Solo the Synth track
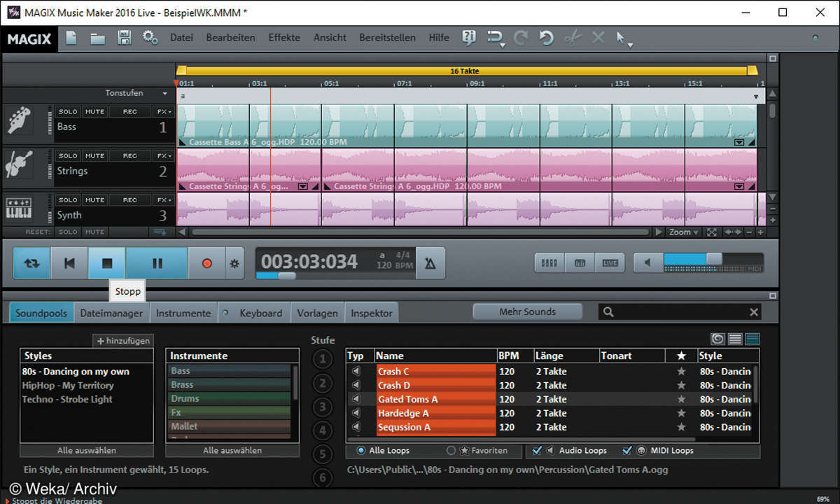This screenshot has width=840, height=504. pos(68,200)
